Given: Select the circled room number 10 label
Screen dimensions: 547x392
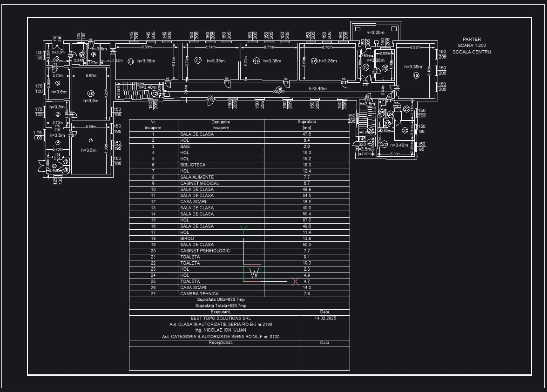Looking at the screenshot, I should [91, 93].
